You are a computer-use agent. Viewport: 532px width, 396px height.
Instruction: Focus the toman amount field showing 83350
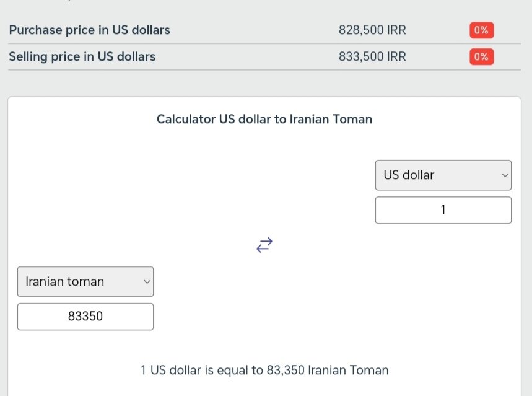pos(85,317)
